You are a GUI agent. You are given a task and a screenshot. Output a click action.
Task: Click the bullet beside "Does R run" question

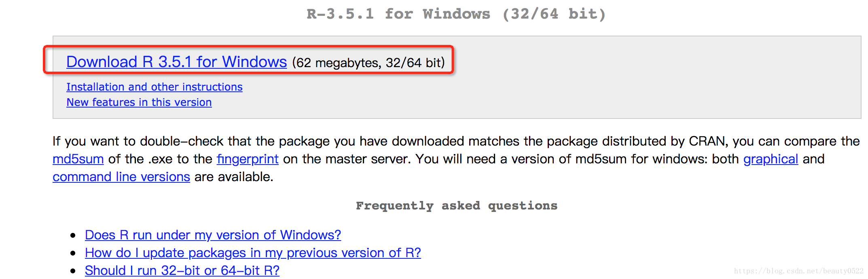[73, 235]
